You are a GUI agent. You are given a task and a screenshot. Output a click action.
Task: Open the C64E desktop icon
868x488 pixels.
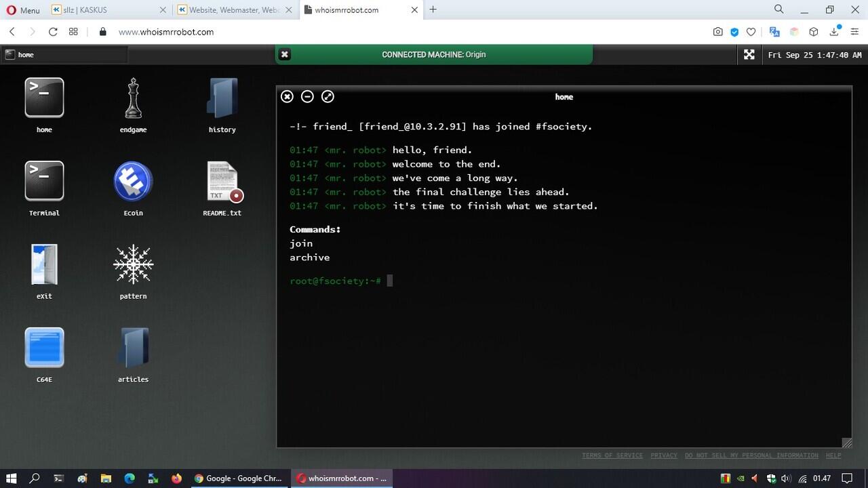(44, 348)
